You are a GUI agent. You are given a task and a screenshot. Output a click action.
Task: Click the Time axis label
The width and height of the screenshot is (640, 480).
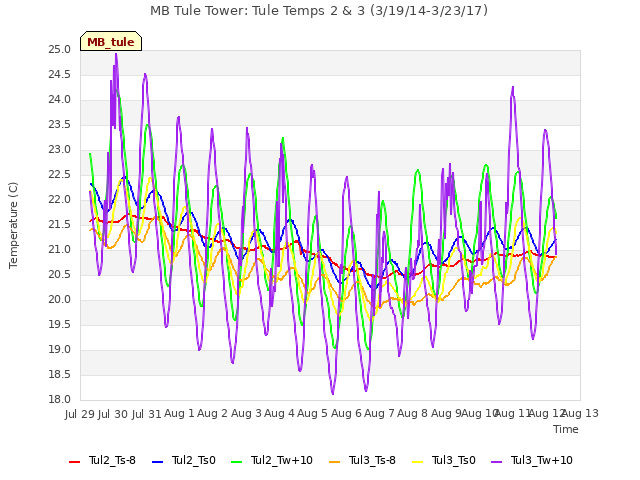tap(566, 429)
